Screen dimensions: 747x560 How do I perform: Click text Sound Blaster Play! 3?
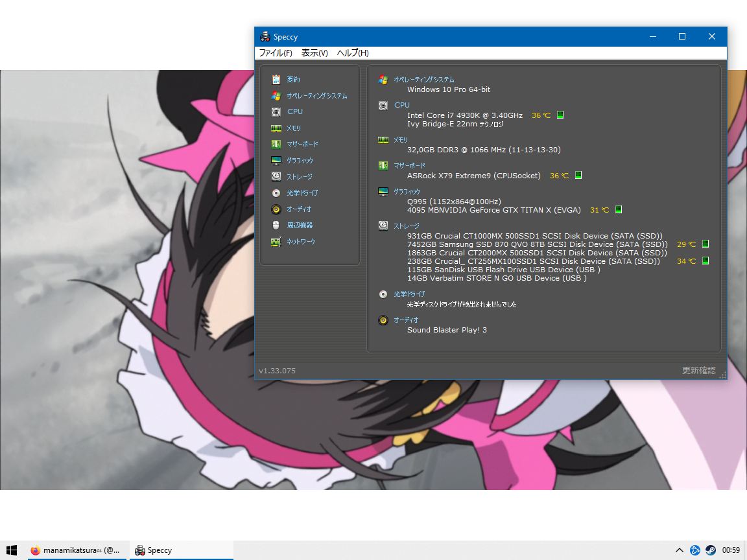[x=447, y=330]
